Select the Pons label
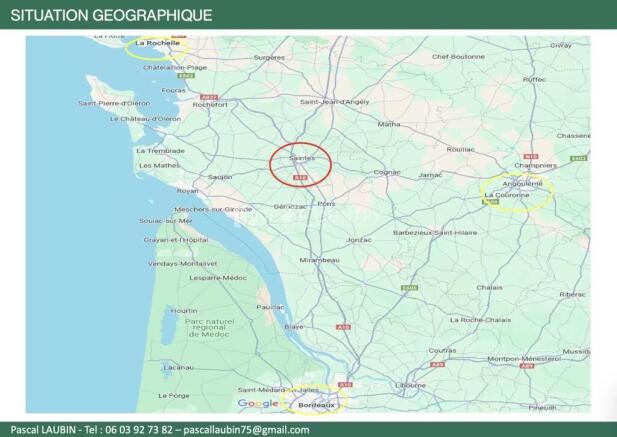Viewport: 617px width, 437px height. (x=326, y=204)
